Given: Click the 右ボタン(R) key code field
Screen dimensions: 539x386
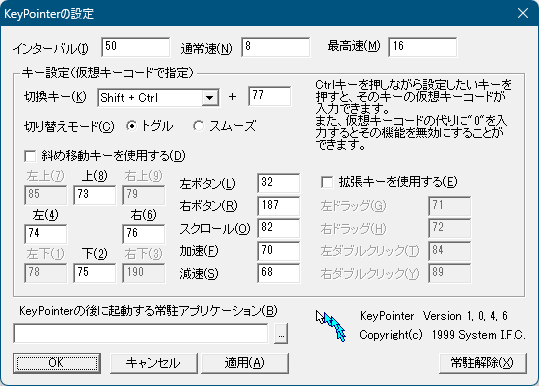Looking at the screenshot, I should click(x=278, y=206).
